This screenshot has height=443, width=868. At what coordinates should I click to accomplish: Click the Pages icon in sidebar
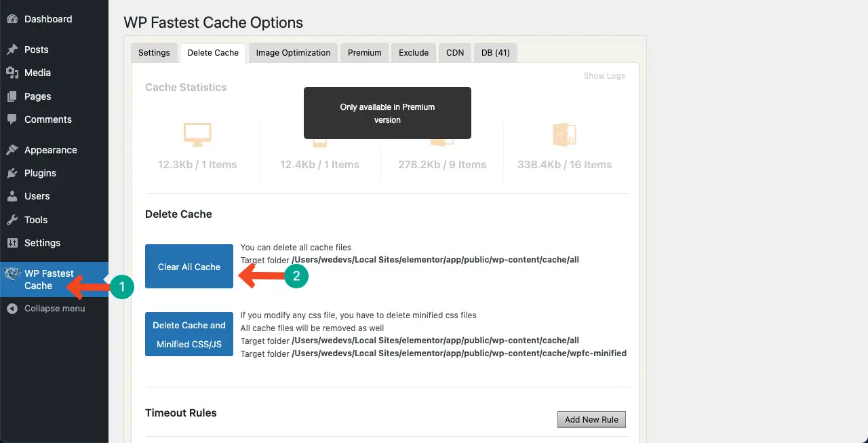pos(12,96)
